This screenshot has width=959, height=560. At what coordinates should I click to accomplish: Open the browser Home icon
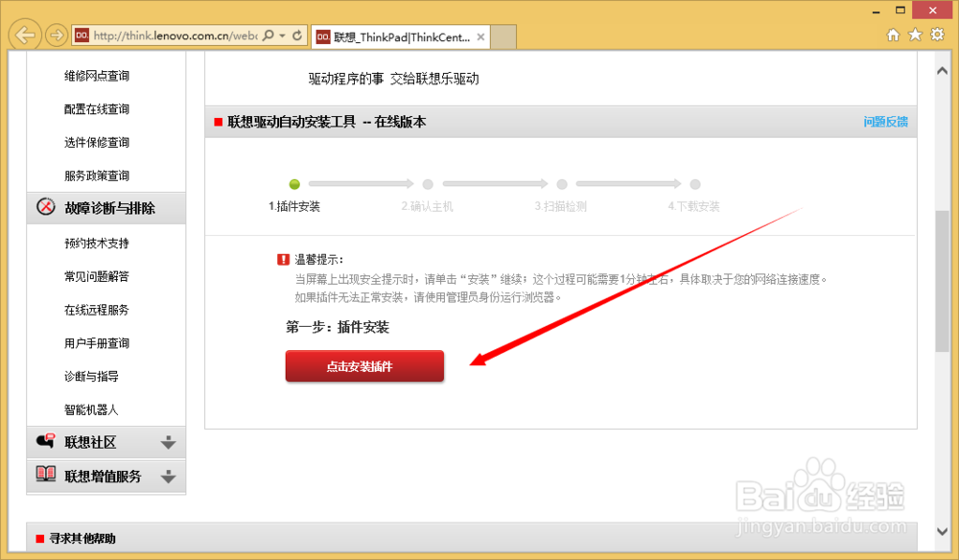(x=893, y=35)
